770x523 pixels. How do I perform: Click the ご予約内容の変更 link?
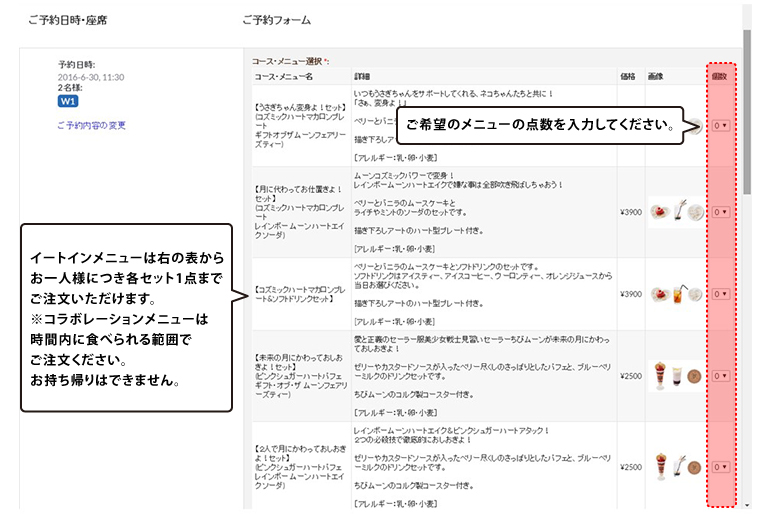(91, 125)
